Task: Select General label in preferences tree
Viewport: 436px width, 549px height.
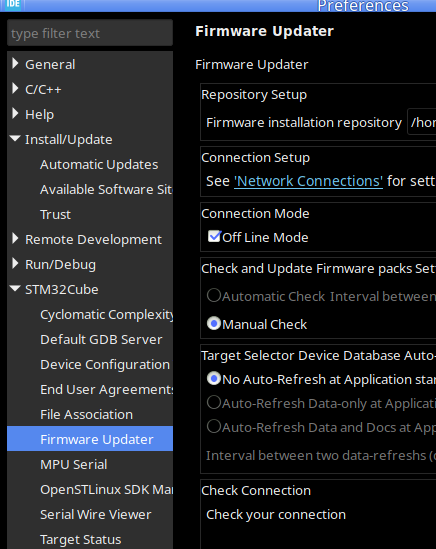Action: [50, 64]
